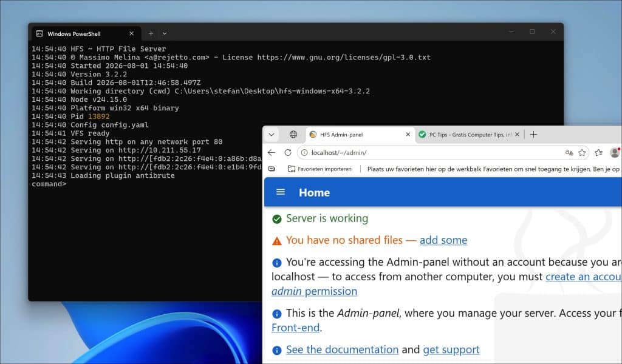Close the PC Tips tab

517,135
